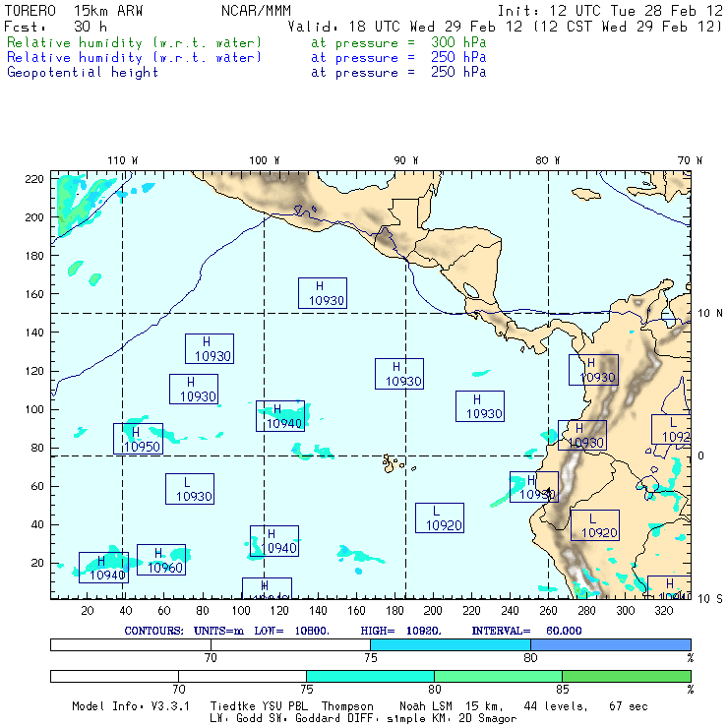The width and height of the screenshot is (728, 728).
Task: Click the 'YSU PBL' text in the footer
Action: 283,706
